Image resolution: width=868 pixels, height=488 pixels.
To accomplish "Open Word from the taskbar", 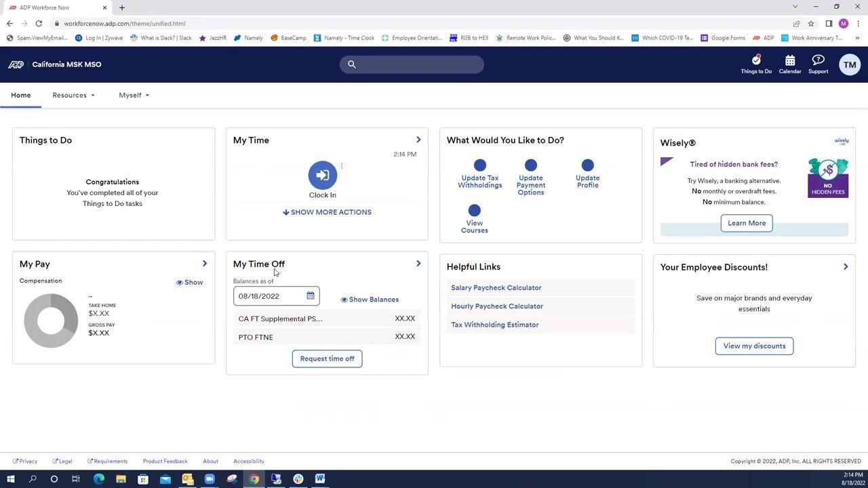I will pyautogui.click(x=320, y=479).
